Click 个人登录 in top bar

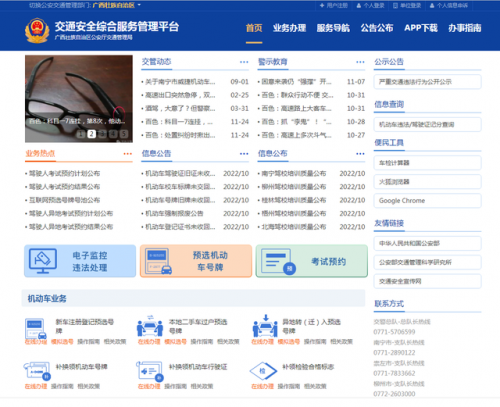click(370, 6)
